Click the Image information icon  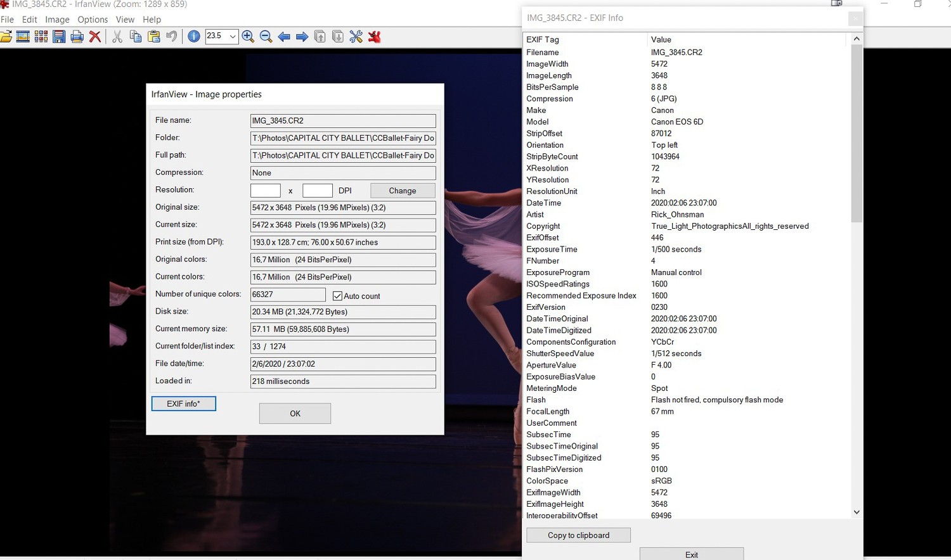[194, 37]
